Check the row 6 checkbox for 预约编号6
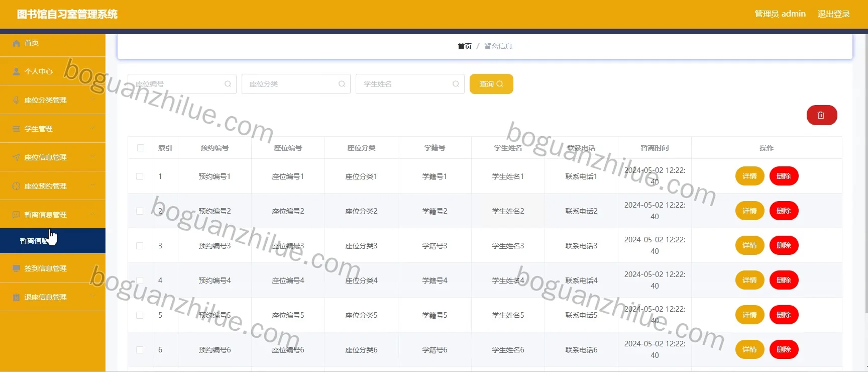 coord(140,350)
